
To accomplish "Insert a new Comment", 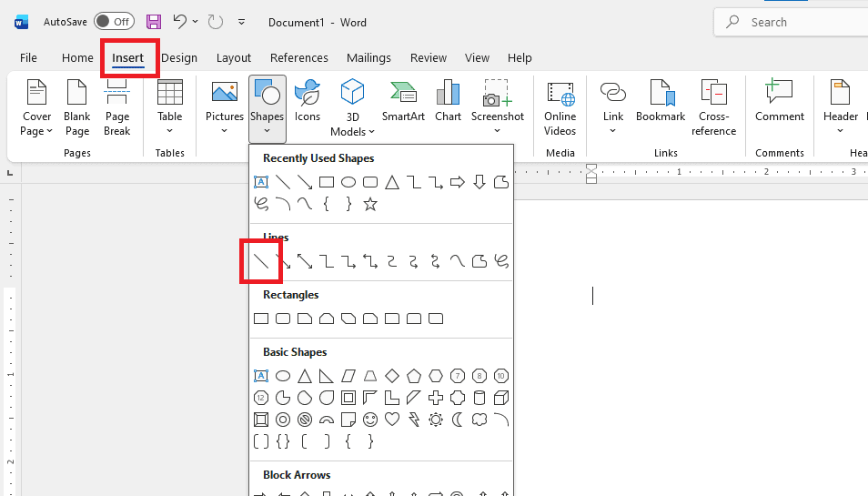I will coord(780,101).
